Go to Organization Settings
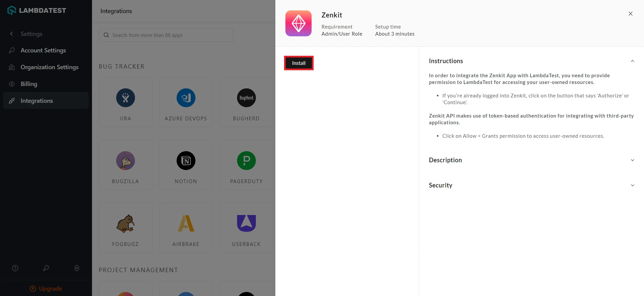Image resolution: width=644 pixels, height=296 pixels. [49, 67]
